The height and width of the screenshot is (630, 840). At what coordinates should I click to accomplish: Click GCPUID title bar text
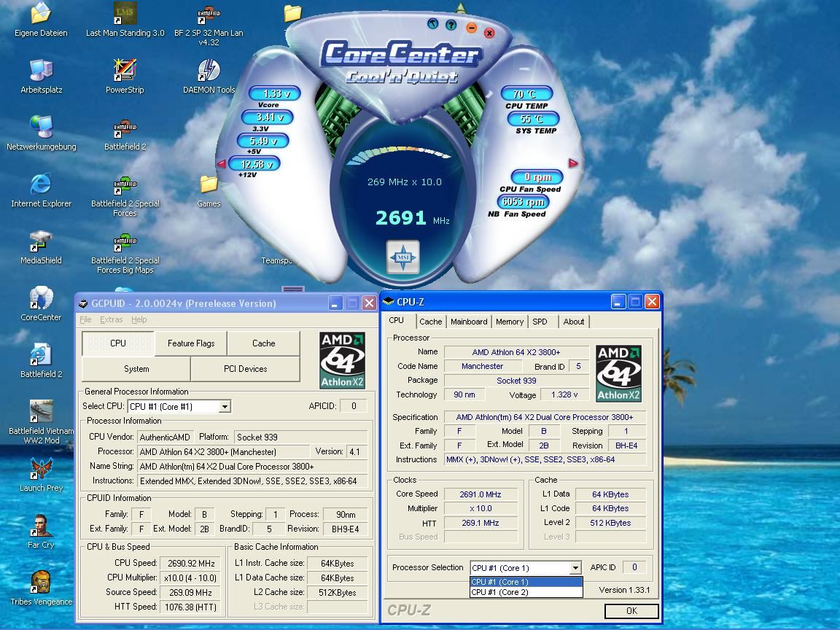point(184,303)
